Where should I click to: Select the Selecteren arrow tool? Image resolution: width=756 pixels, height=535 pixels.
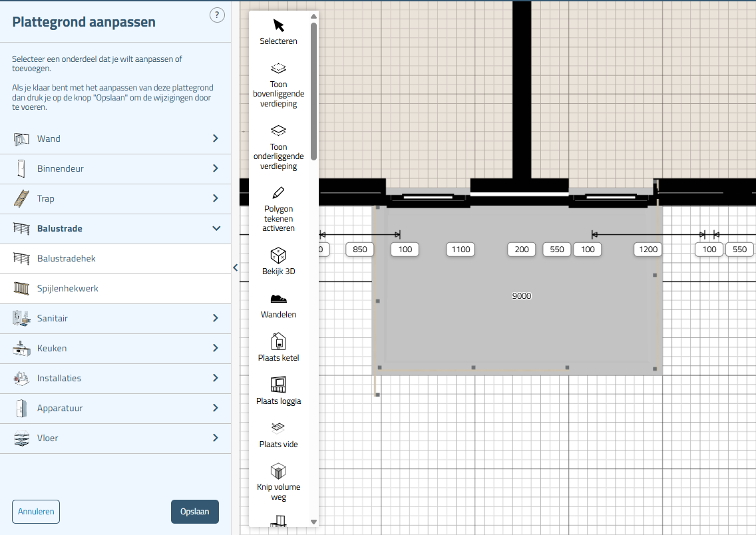[278, 26]
